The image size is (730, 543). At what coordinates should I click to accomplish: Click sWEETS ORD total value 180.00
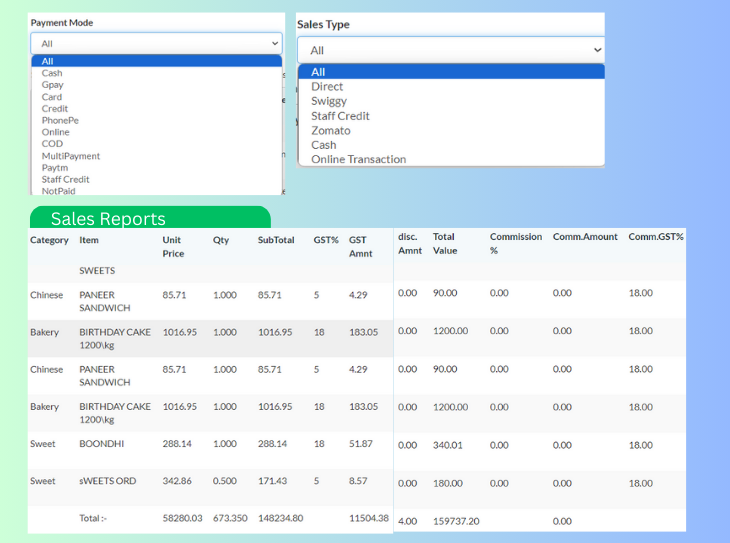[x=447, y=483]
